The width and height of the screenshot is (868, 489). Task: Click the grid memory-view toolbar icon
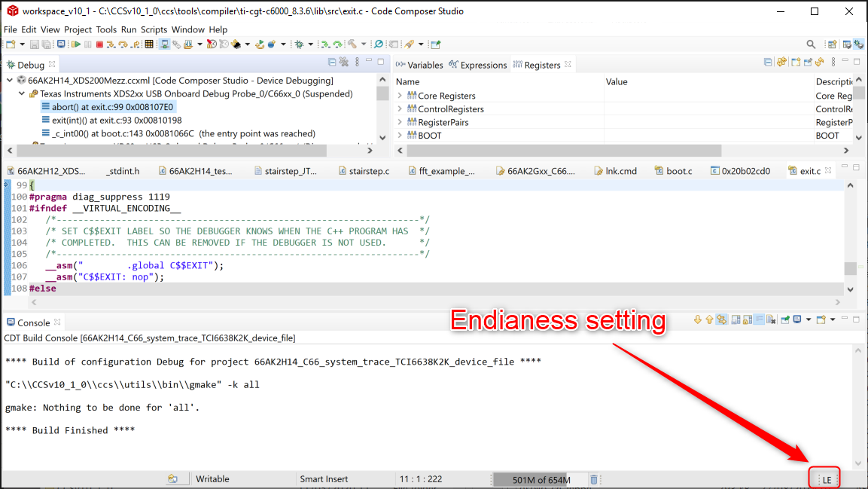tap(149, 44)
